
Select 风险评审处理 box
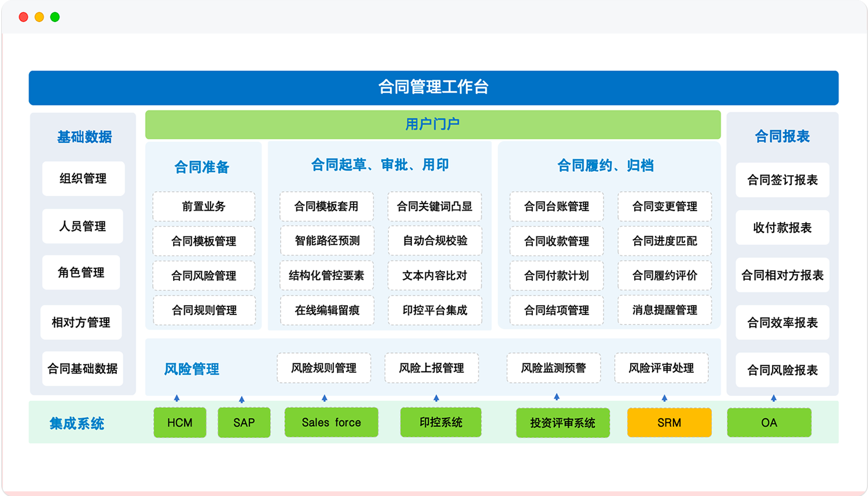tap(661, 368)
